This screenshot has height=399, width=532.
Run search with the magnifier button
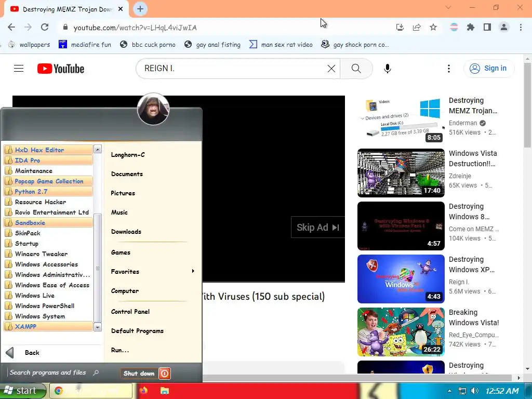(x=356, y=69)
